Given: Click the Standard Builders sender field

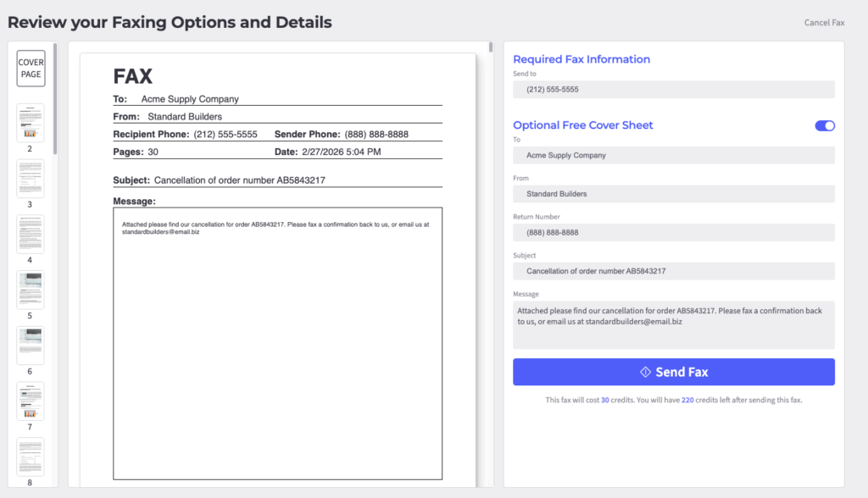Looking at the screenshot, I should coord(673,193).
